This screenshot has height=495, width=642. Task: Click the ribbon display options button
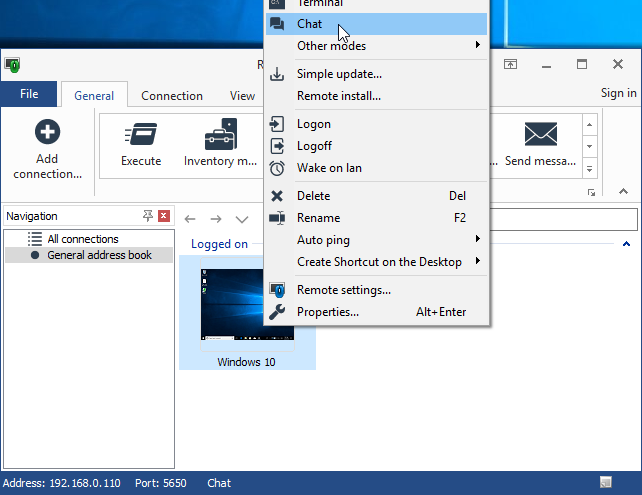pyautogui.click(x=510, y=64)
